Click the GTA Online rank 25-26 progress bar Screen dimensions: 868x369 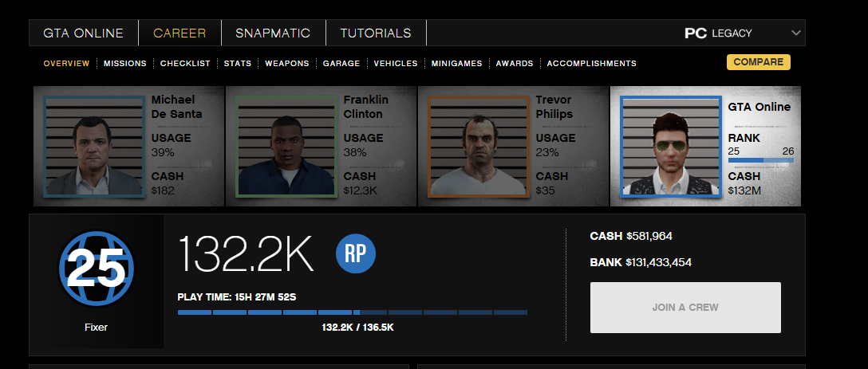point(760,160)
